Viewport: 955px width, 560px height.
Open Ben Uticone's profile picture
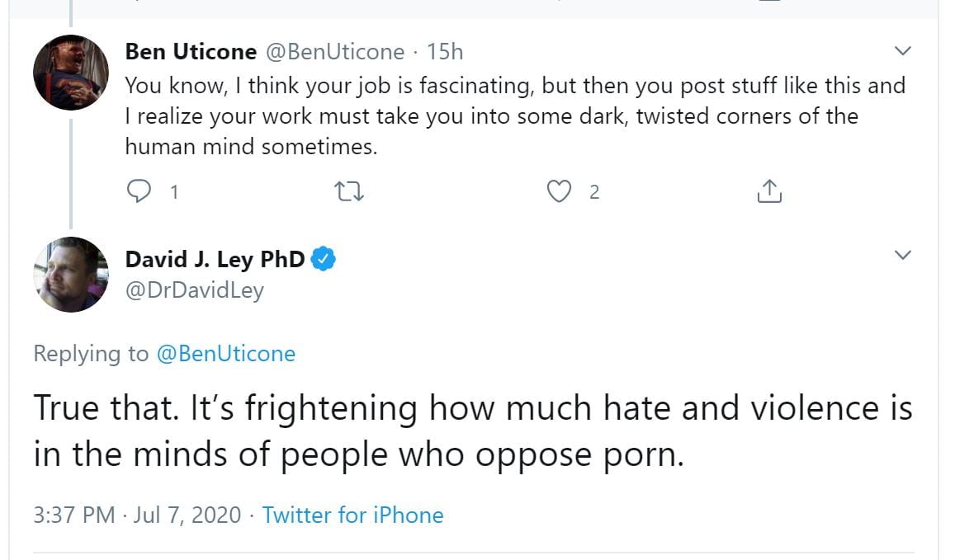click(71, 73)
